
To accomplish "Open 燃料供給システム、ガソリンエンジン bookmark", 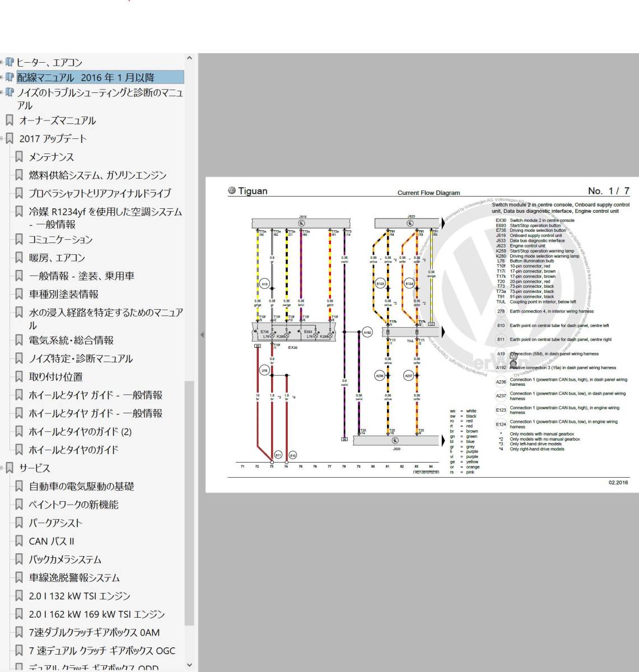I will 97,175.
